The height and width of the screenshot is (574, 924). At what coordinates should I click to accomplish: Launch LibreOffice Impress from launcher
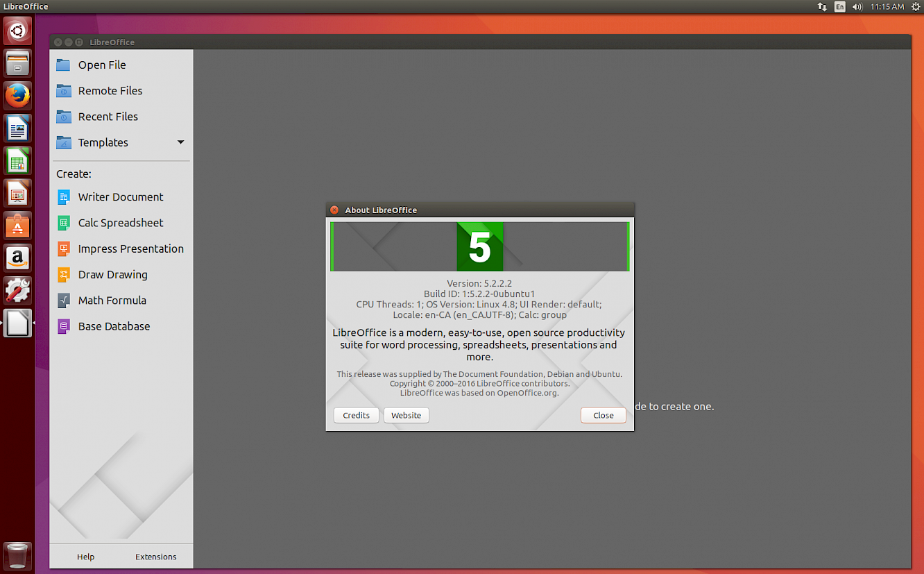tap(17, 193)
